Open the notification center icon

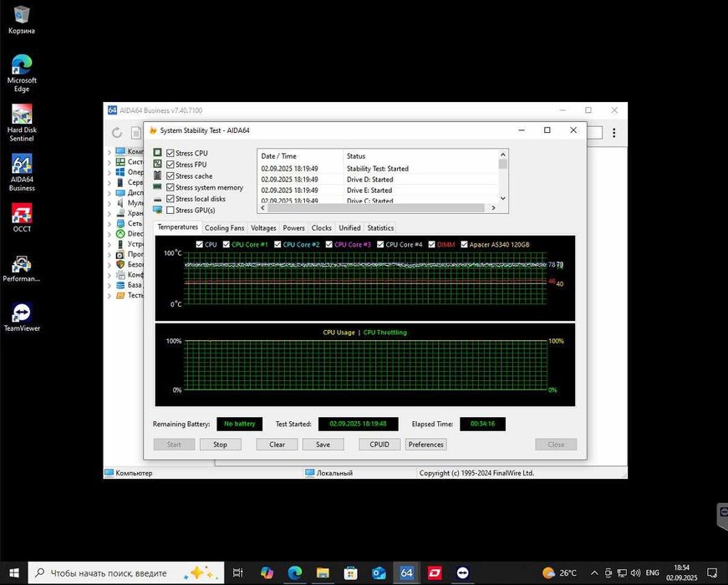tap(712, 573)
